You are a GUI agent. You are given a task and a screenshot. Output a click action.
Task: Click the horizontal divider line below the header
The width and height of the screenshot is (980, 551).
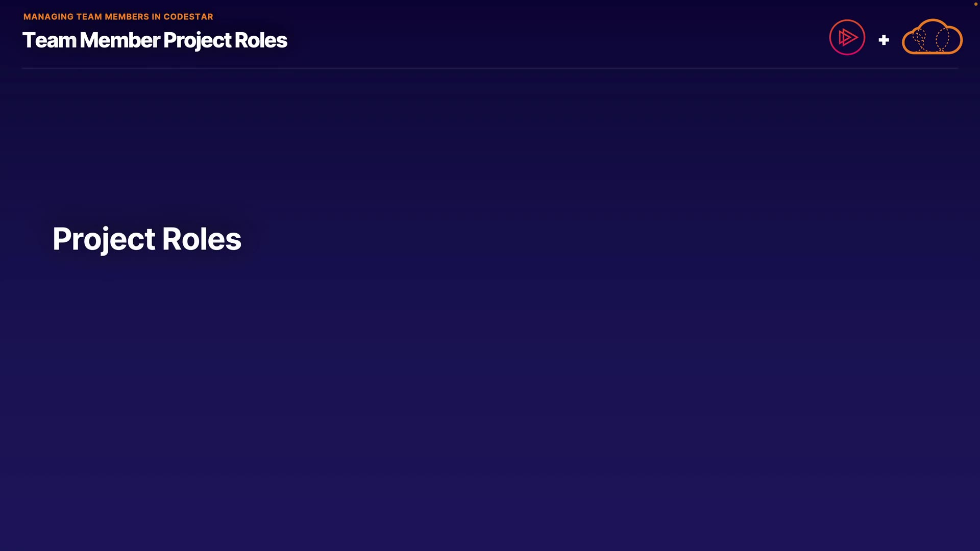(x=490, y=68)
